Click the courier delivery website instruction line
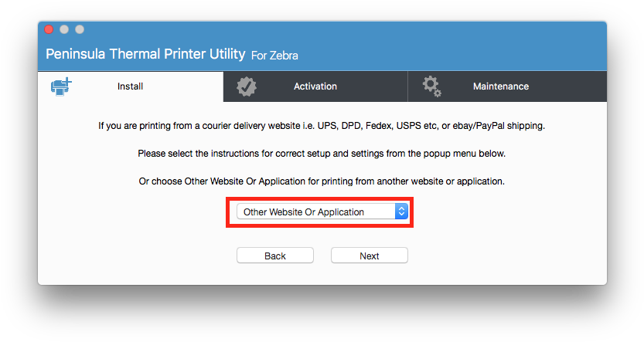This screenshot has width=644, height=342. pos(322,126)
